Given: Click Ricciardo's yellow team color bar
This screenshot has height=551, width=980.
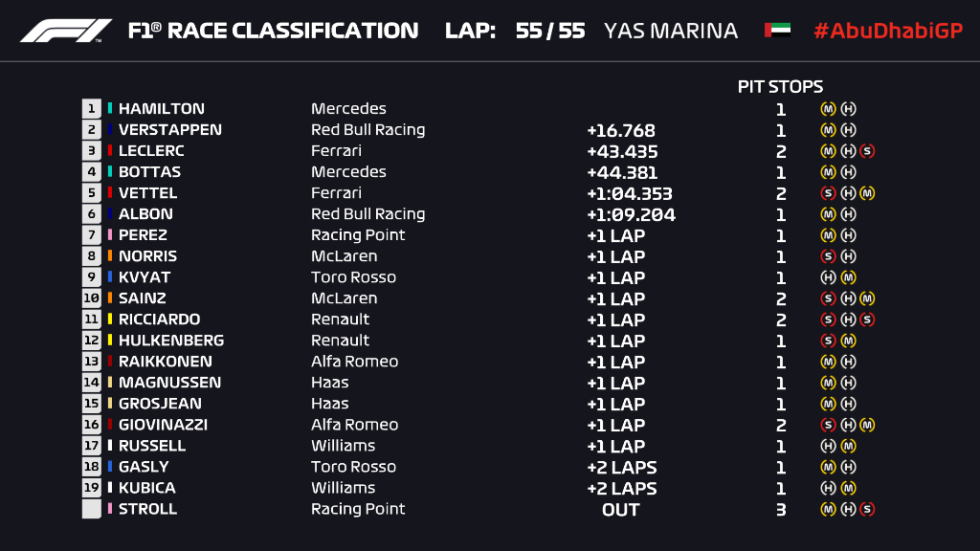Looking at the screenshot, I should pyautogui.click(x=110, y=320).
